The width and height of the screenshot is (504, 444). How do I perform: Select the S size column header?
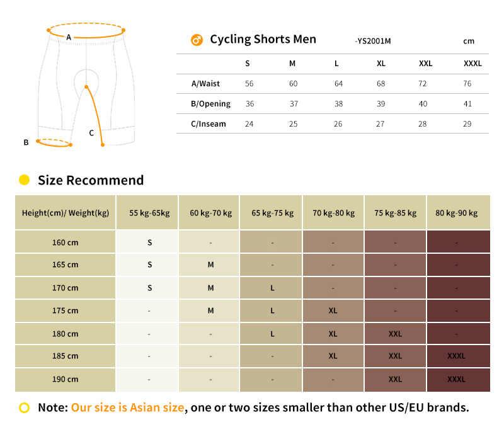point(247,64)
